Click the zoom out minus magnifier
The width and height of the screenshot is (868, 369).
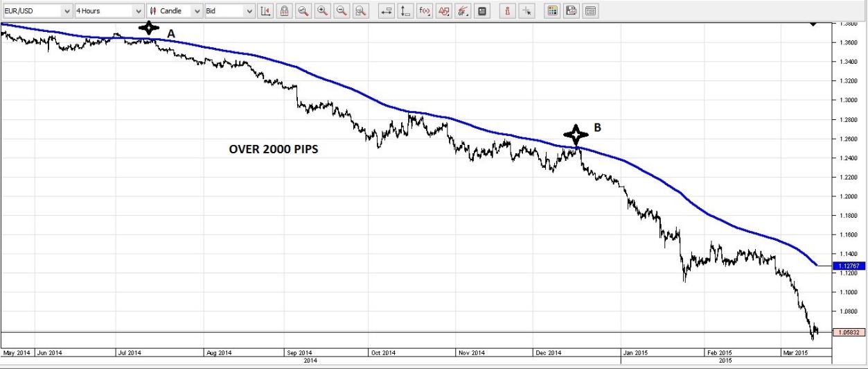[x=342, y=11]
